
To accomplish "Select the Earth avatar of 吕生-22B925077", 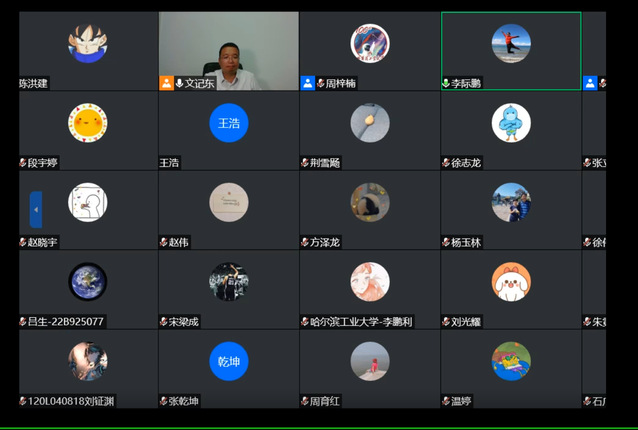I will point(87,282).
